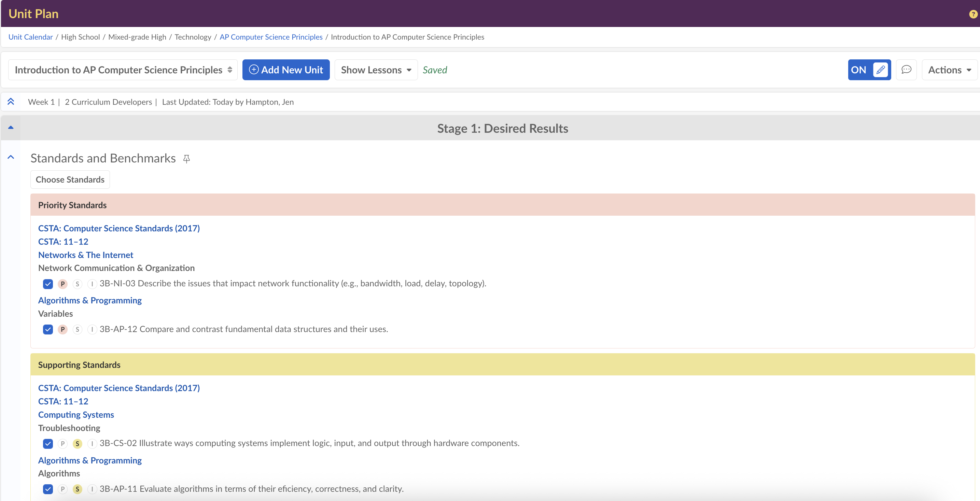Image resolution: width=980 pixels, height=501 pixels.
Task: Click the 'Saved' status text
Action: click(x=435, y=70)
